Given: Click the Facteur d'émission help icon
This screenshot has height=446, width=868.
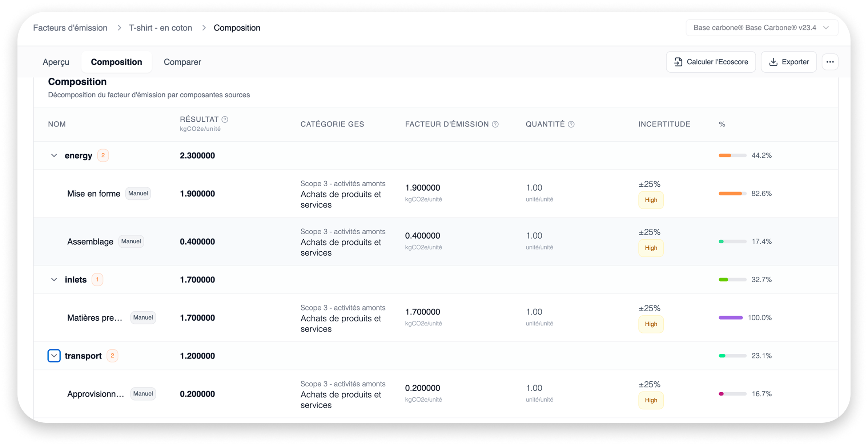Looking at the screenshot, I should pos(495,124).
